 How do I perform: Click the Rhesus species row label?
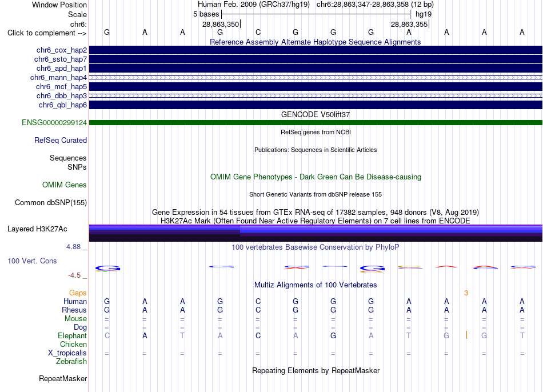pos(74,310)
